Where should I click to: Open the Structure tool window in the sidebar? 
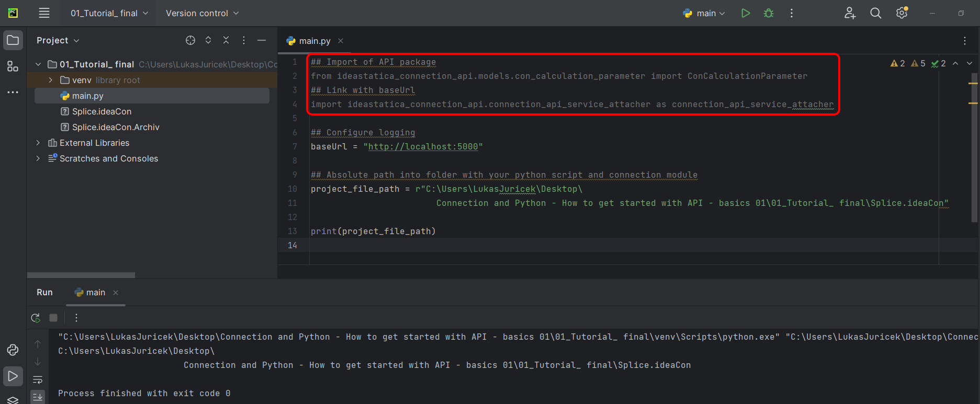point(13,66)
